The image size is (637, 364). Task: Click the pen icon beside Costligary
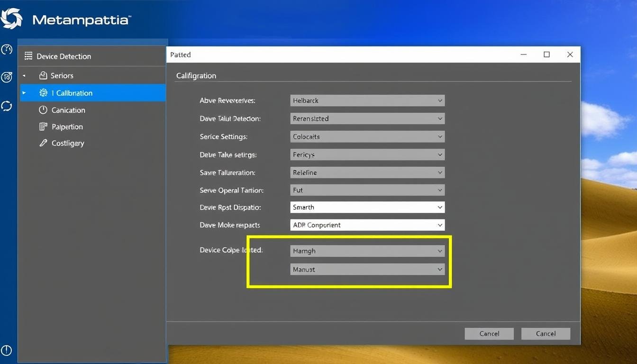(43, 143)
